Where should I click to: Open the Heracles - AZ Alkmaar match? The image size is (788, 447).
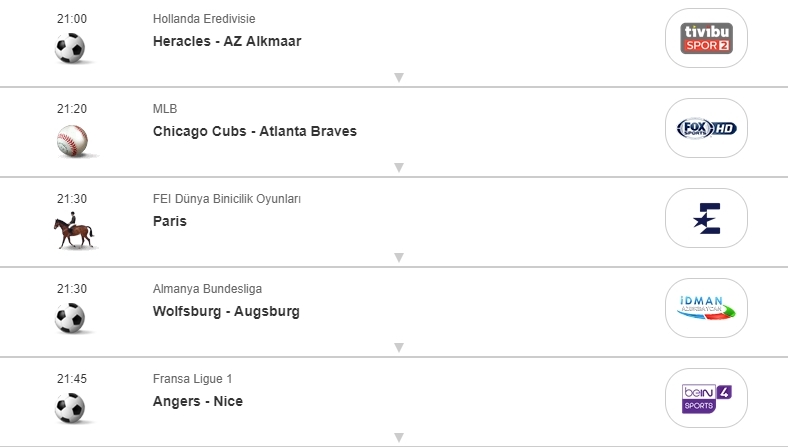coord(227,41)
